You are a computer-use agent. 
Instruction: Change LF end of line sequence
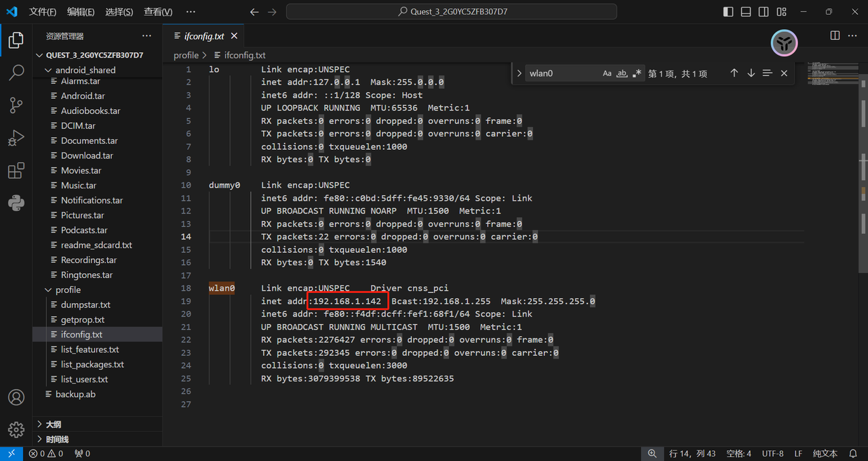pyautogui.click(x=798, y=454)
